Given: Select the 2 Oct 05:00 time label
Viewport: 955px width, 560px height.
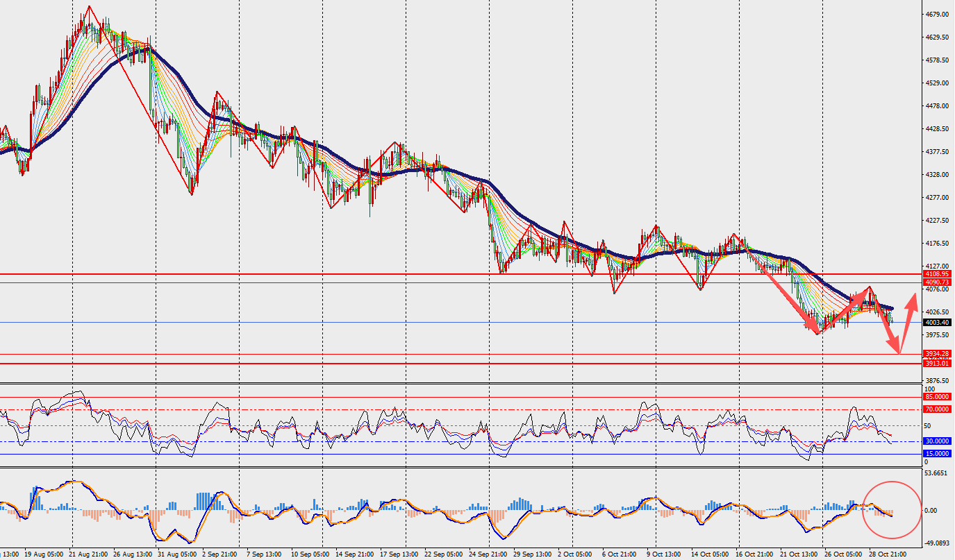Looking at the screenshot, I should point(575,554).
